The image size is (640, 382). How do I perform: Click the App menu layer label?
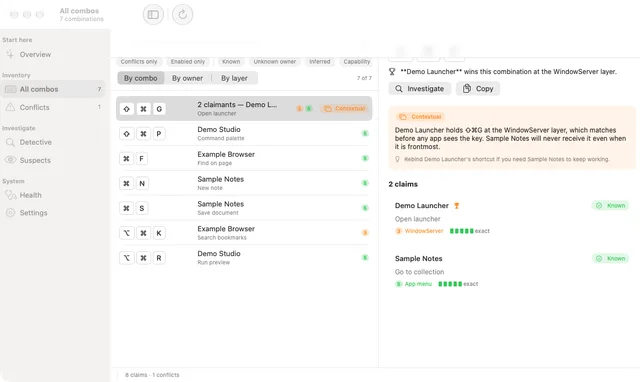pos(418,284)
